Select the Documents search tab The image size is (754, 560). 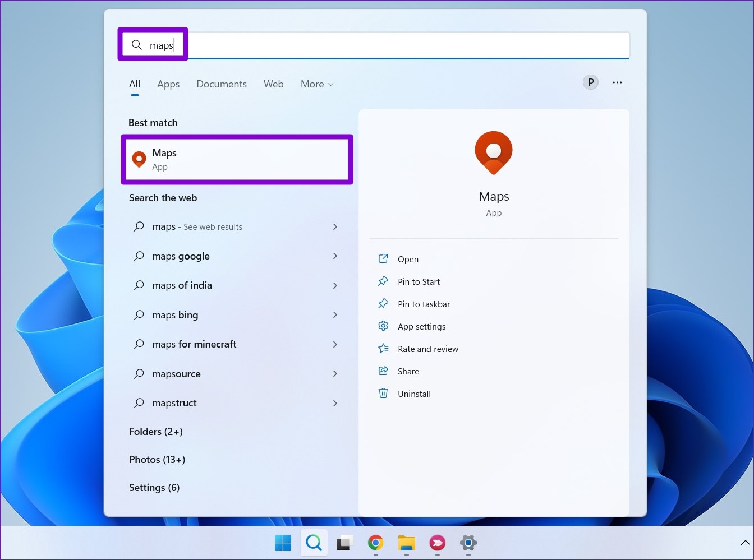click(x=222, y=84)
